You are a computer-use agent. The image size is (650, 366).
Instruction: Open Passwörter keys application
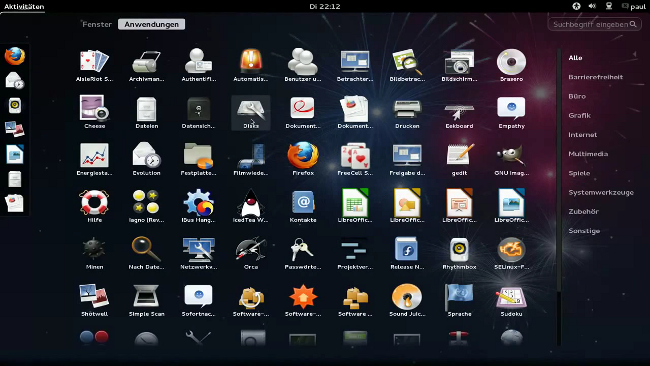pos(303,253)
